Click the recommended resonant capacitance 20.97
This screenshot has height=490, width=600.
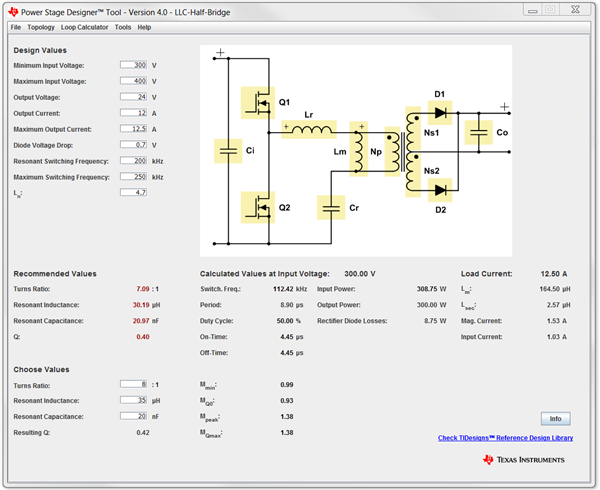tap(141, 321)
